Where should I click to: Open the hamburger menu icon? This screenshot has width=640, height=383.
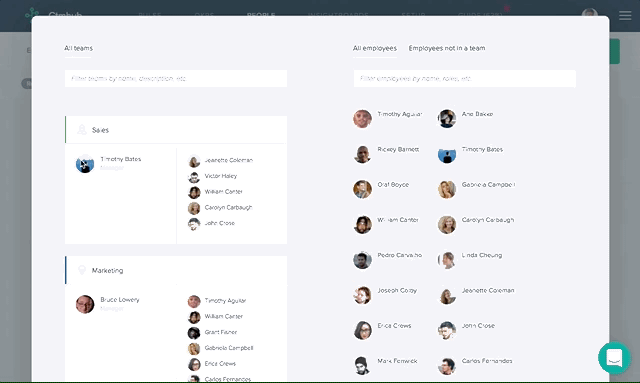click(x=625, y=16)
